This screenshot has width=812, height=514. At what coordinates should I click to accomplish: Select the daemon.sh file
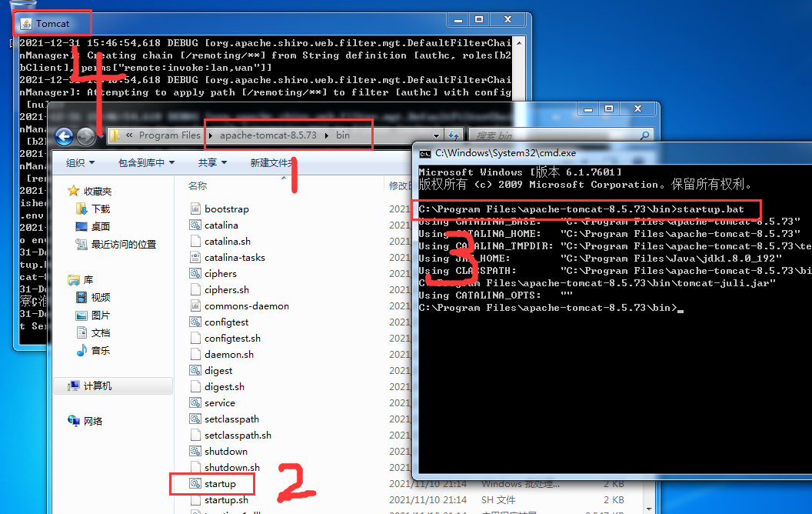[x=229, y=355]
